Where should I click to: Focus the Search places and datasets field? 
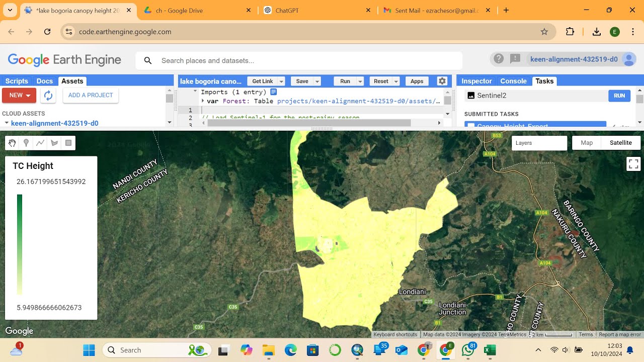(299, 60)
